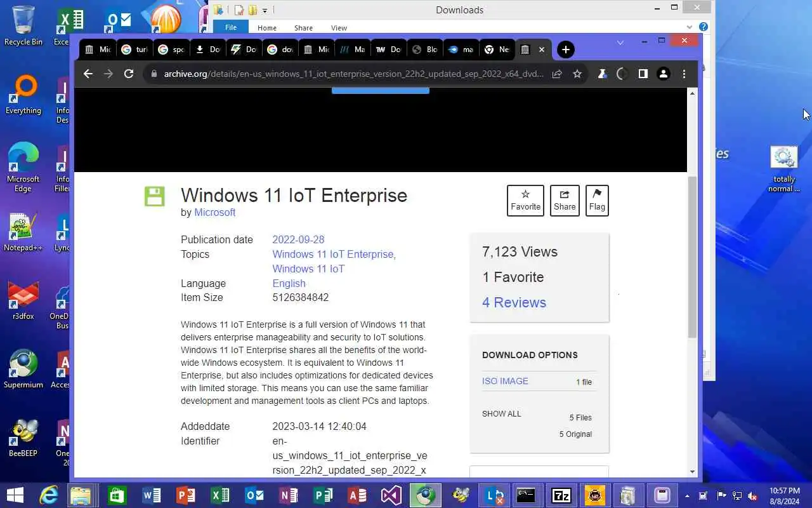Switch to the 'Blo' browser tab
812x508 pixels.
point(425,50)
